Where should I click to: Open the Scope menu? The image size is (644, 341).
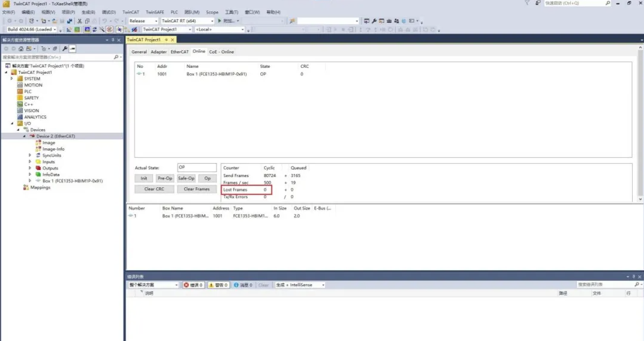coord(212,13)
